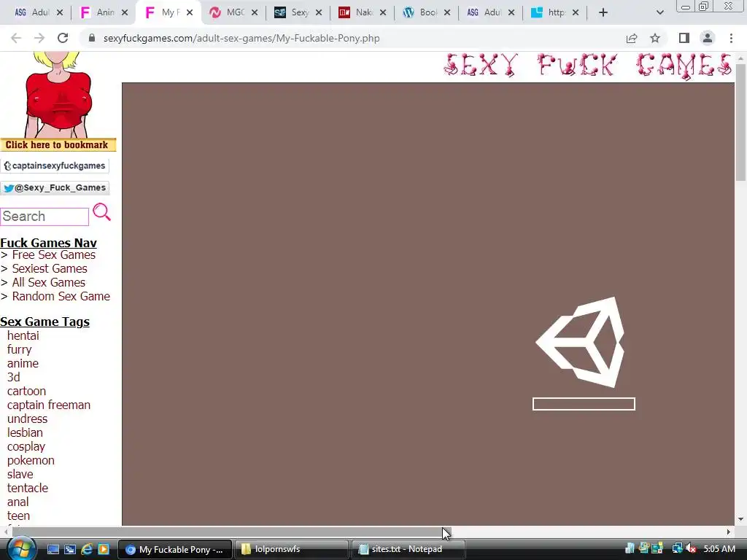Click the address bar URL
Screen dimensions: 747x560
241,38
